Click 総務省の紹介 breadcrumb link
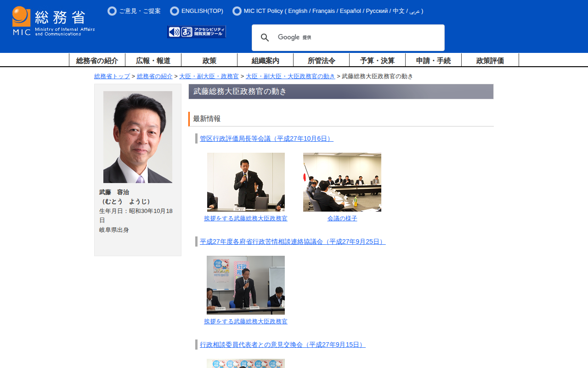The image size is (588, 368). click(155, 76)
